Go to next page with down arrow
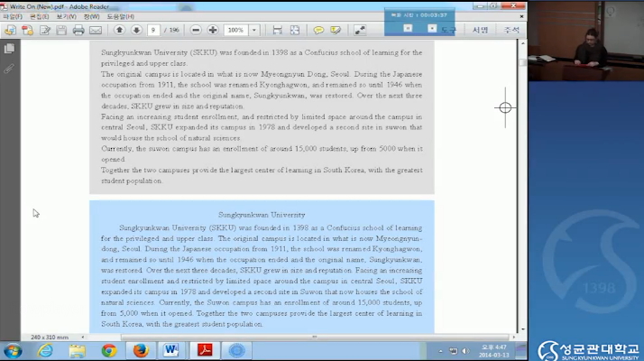The image size is (644, 361). (136, 30)
